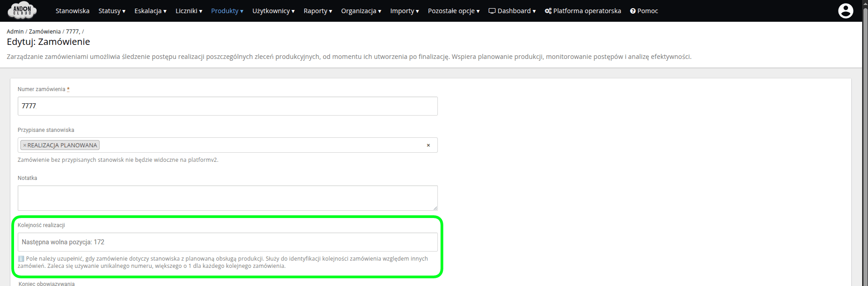868x286 pixels.
Task: Navigate to Zamówienia breadcrumb link
Action: coord(44,31)
